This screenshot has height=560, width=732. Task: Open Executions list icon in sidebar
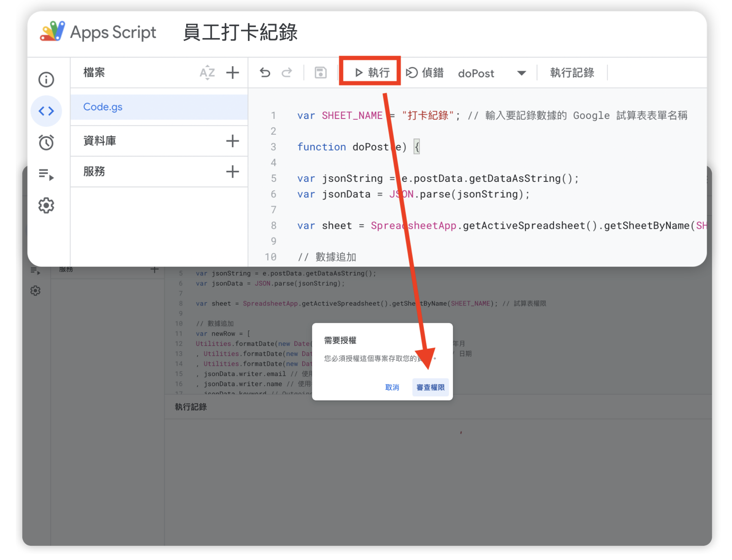[46, 174]
